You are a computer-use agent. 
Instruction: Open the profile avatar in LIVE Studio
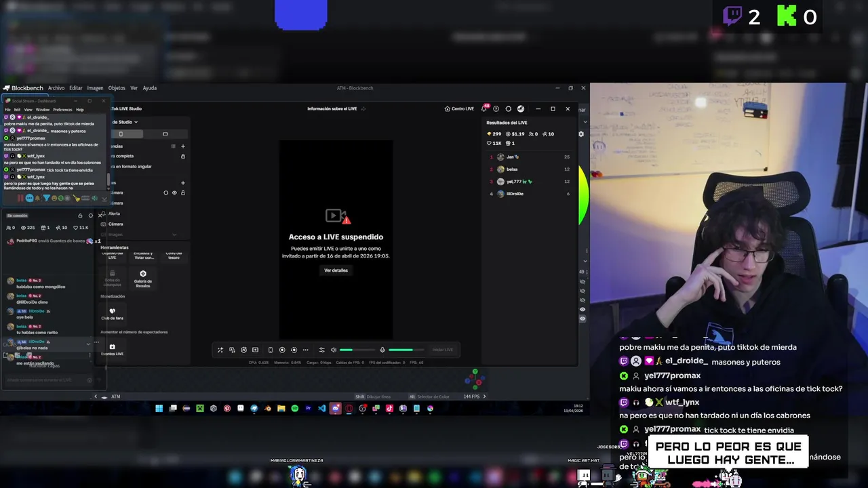click(520, 108)
